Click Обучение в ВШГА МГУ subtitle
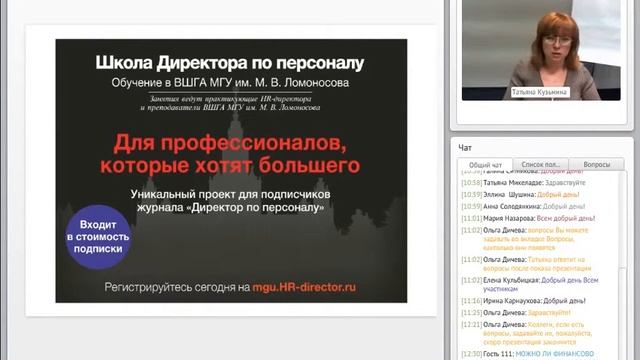The height and width of the screenshot is (360, 640). pyautogui.click(x=230, y=83)
